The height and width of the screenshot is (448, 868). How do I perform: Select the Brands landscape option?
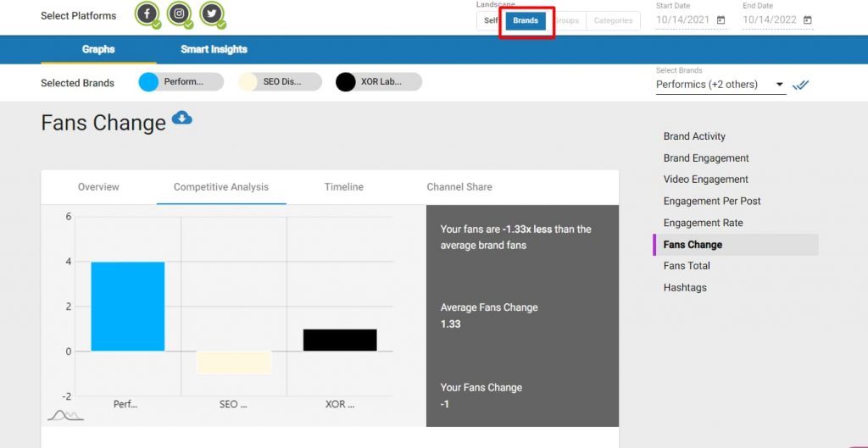click(x=526, y=20)
